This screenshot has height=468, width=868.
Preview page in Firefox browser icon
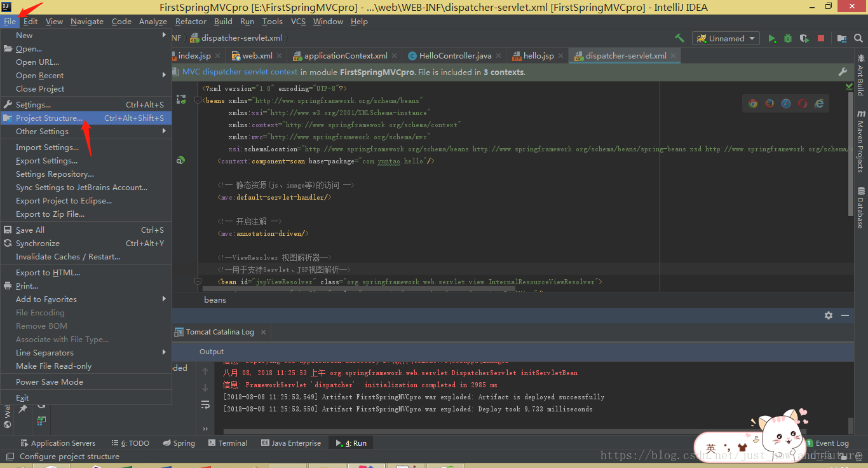pos(770,103)
